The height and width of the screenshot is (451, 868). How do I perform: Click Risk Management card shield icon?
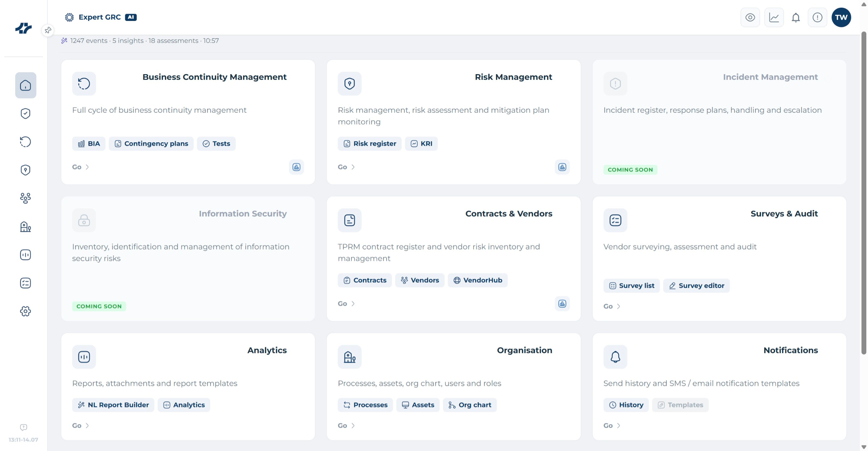coord(350,84)
